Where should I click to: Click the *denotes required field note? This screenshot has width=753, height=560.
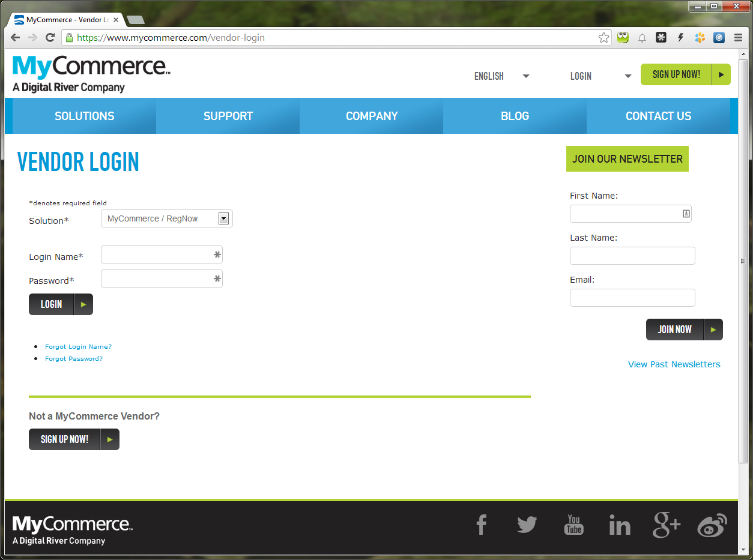(x=68, y=203)
